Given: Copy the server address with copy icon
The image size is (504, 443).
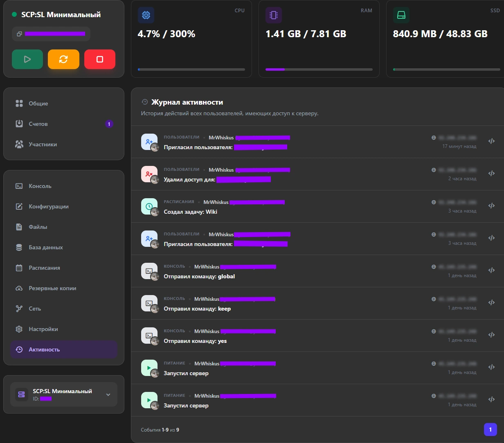Looking at the screenshot, I should (x=19, y=34).
